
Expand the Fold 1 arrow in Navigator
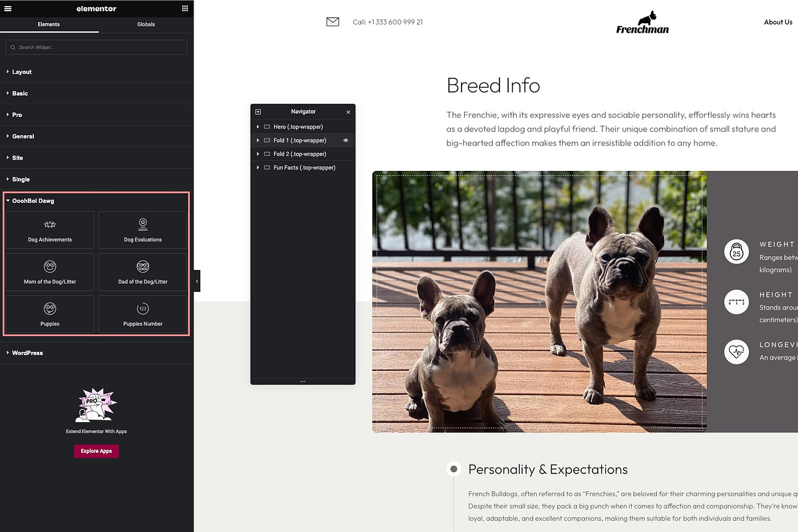pyautogui.click(x=258, y=140)
